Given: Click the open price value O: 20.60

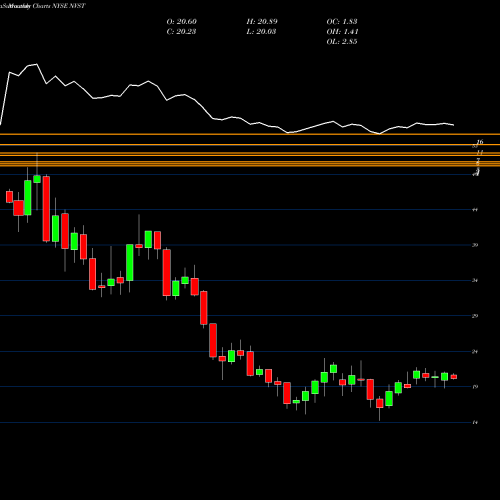Looking at the screenshot, I should [x=182, y=22].
